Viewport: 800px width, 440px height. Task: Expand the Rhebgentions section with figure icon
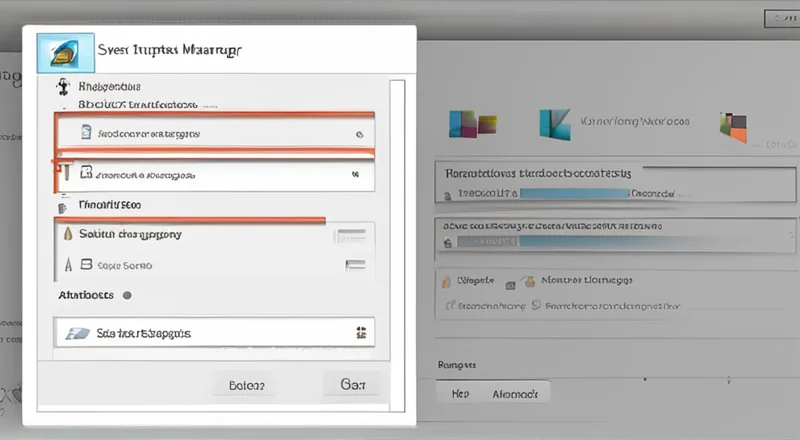65,87
